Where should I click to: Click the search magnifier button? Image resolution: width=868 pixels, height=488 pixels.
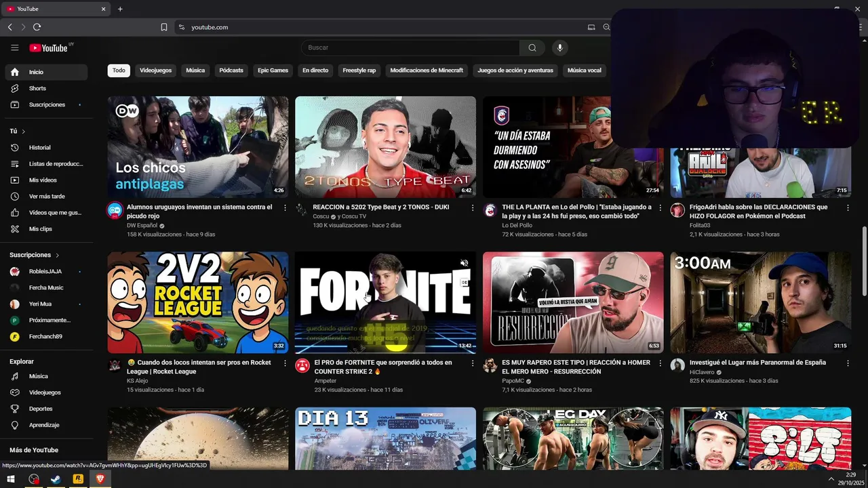click(532, 47)
